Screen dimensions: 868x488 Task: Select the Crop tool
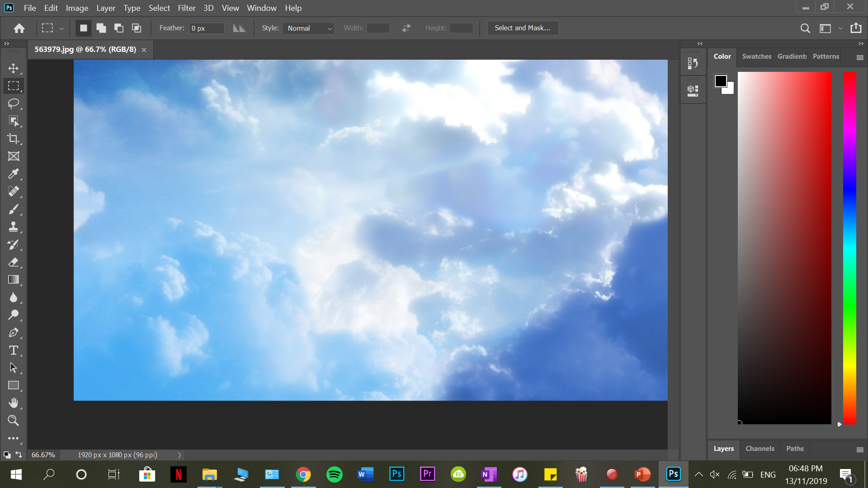click(x=13, y=139)
